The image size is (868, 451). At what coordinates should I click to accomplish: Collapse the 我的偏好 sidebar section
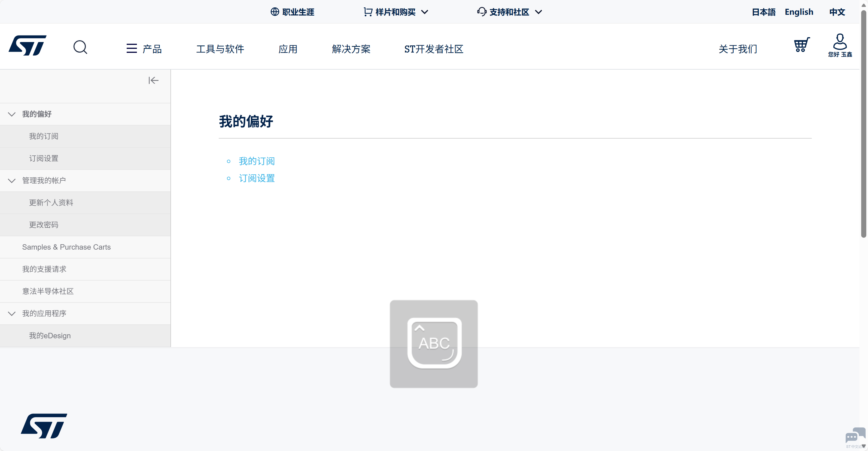coord(12,114)
